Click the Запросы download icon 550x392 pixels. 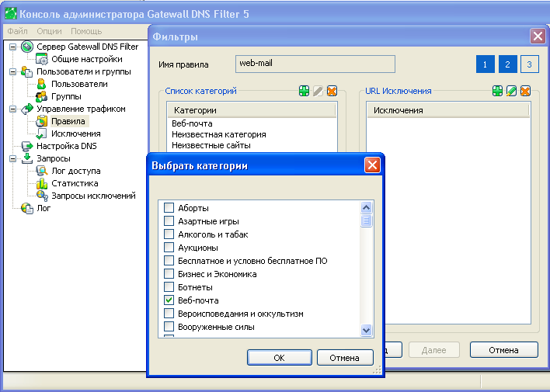27,158
